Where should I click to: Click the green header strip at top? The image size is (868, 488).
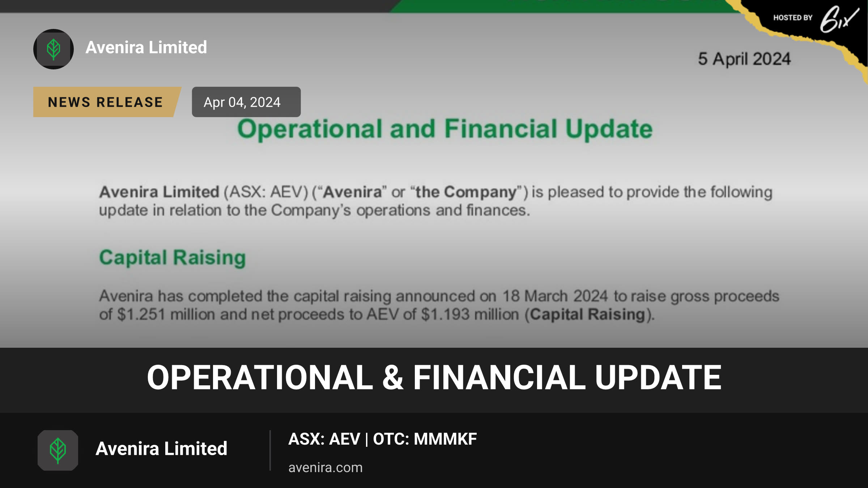[x=564, y=6]
